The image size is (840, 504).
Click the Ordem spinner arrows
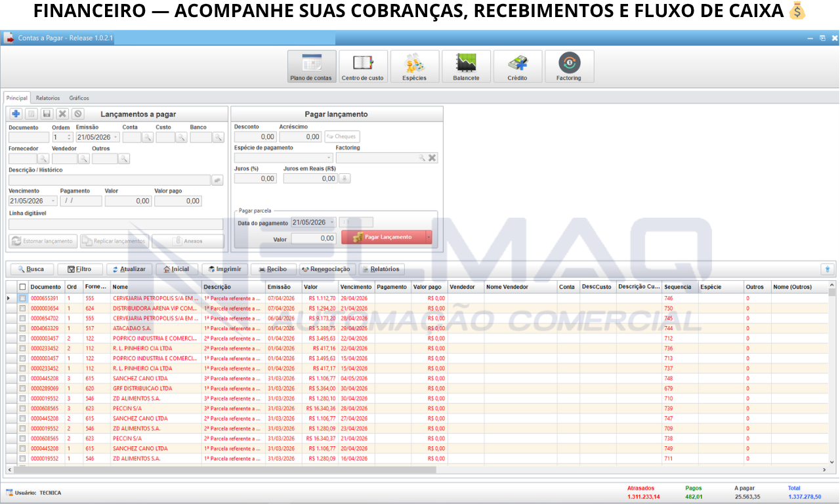70,137
